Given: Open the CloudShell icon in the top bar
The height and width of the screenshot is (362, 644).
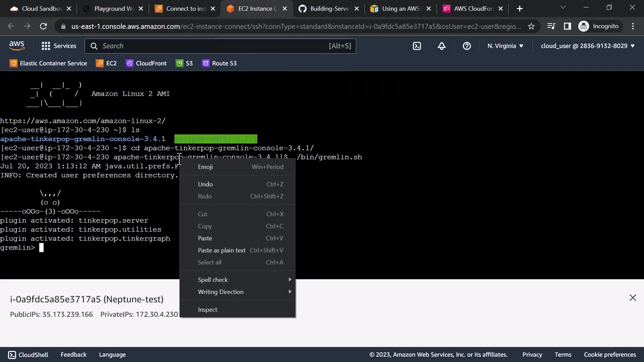Looking at the screenshot, I should pyautogui.click(x=417, y=46).
